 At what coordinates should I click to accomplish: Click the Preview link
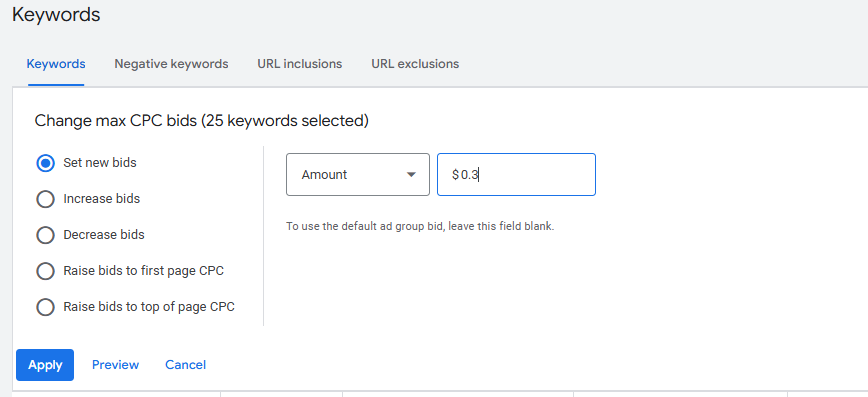(x=115, y=365)
